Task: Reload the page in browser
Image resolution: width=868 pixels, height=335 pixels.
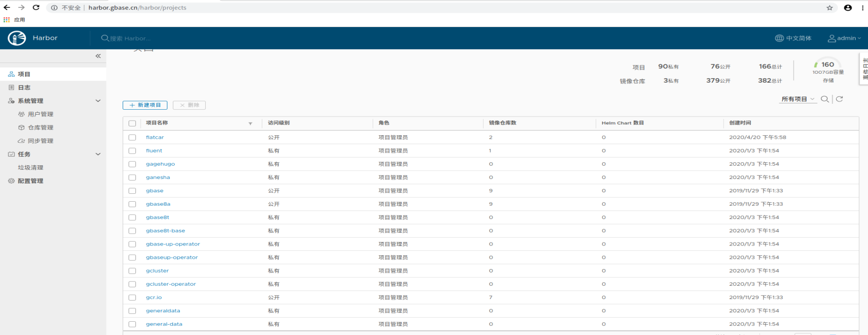Action: [36, 7]
